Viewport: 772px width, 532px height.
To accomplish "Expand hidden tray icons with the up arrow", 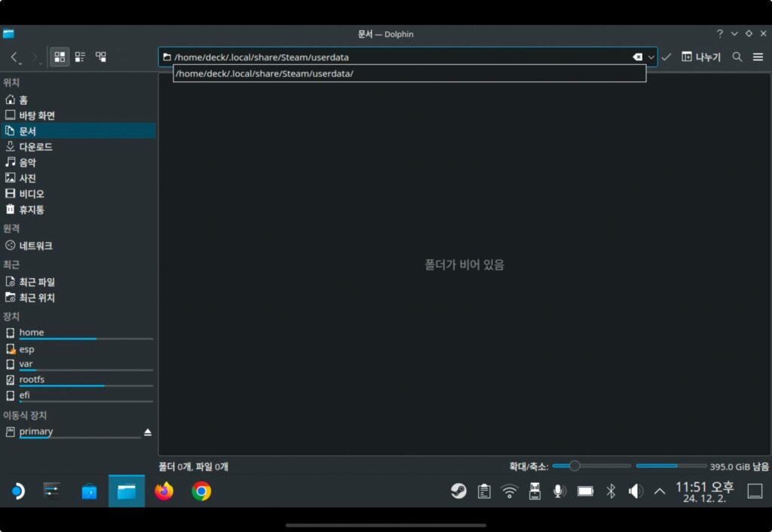I will click(x=660, y=491).
